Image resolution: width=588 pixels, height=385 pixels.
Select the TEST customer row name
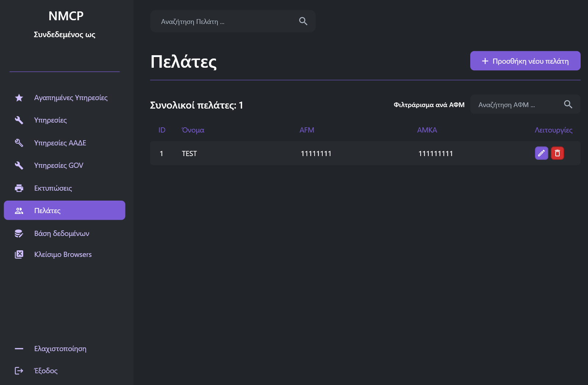189,153
